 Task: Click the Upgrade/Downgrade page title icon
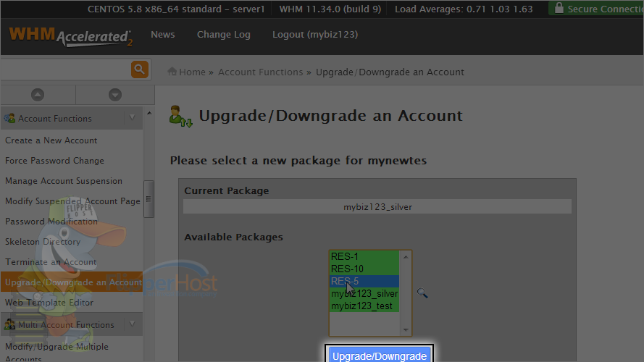(180, 117)
